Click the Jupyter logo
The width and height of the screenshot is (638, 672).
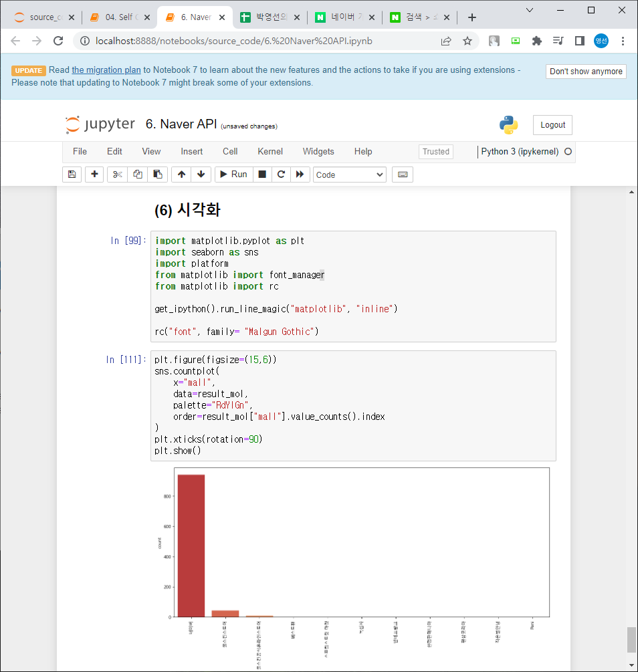point(100,124)
